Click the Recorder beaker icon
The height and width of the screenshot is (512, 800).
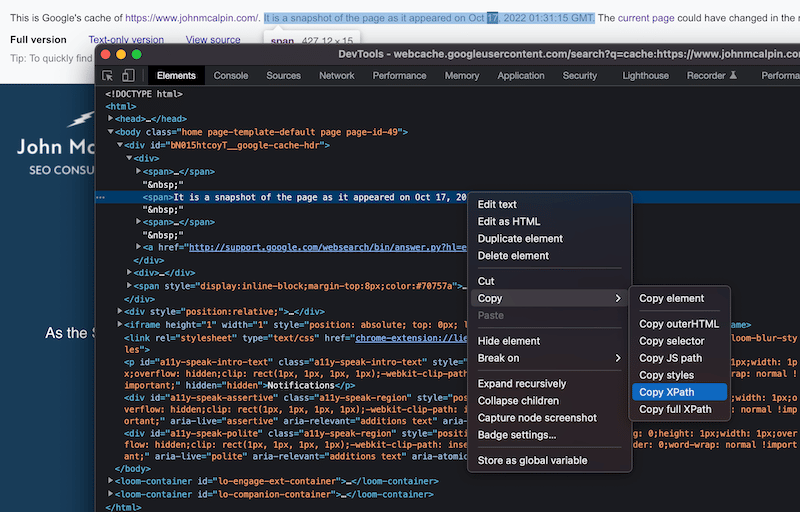733,75
